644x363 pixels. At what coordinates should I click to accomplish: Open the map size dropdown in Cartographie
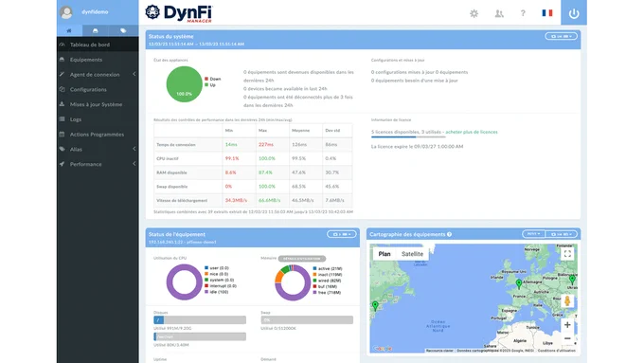[x=533, y=234]
